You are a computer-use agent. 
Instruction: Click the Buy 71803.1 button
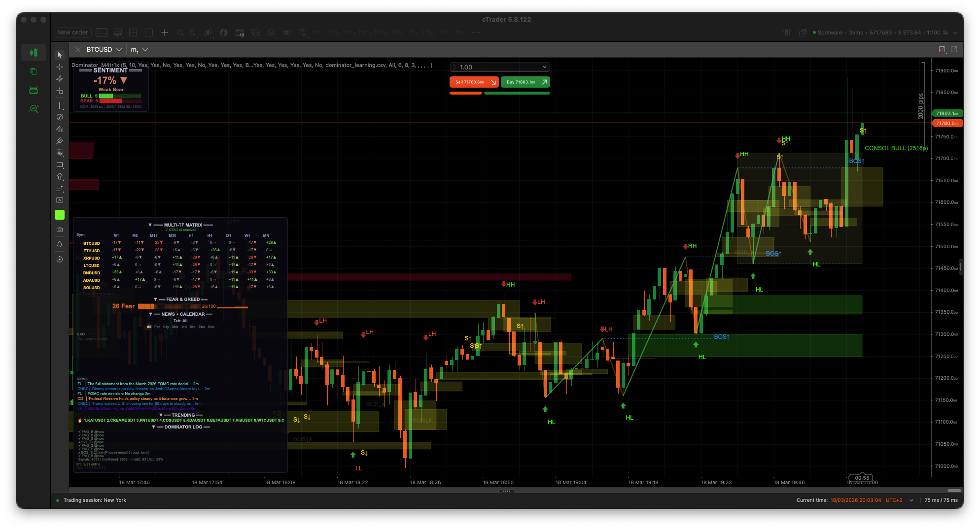[x=525, y=82]
